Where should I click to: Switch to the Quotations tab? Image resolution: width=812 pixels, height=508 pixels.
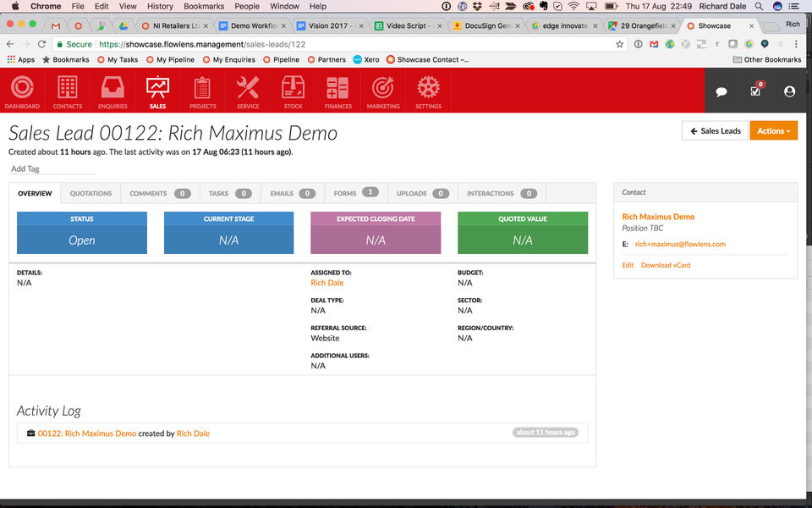[x=91, y=193]
